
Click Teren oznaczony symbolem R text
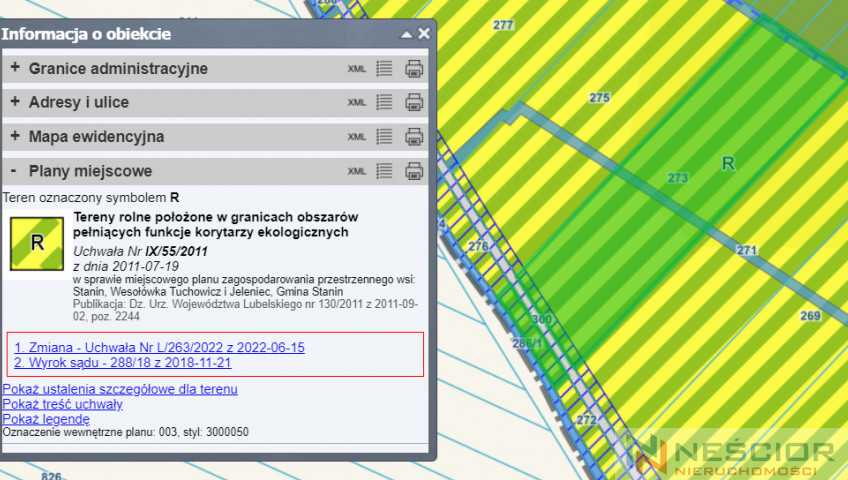(x=91, y=198)
